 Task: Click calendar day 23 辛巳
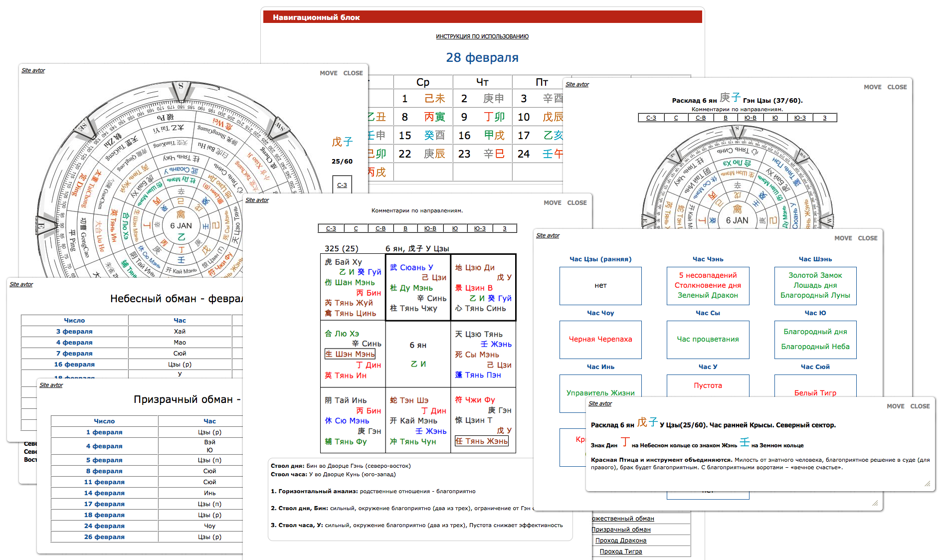tap(482, 154)
